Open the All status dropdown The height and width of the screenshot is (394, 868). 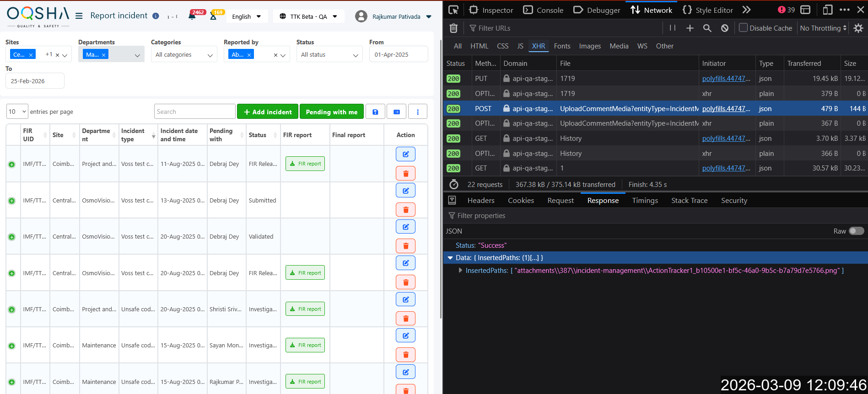tap(329, 55)
